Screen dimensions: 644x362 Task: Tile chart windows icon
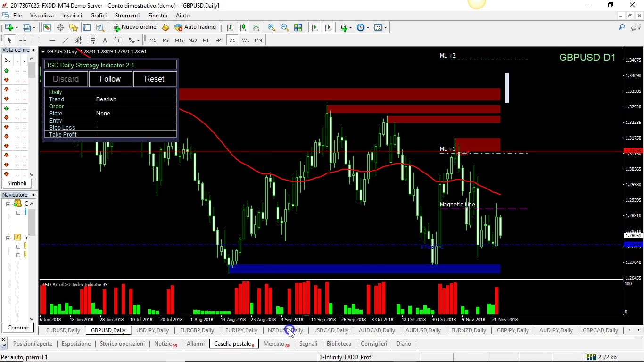(x=298, y=27)
